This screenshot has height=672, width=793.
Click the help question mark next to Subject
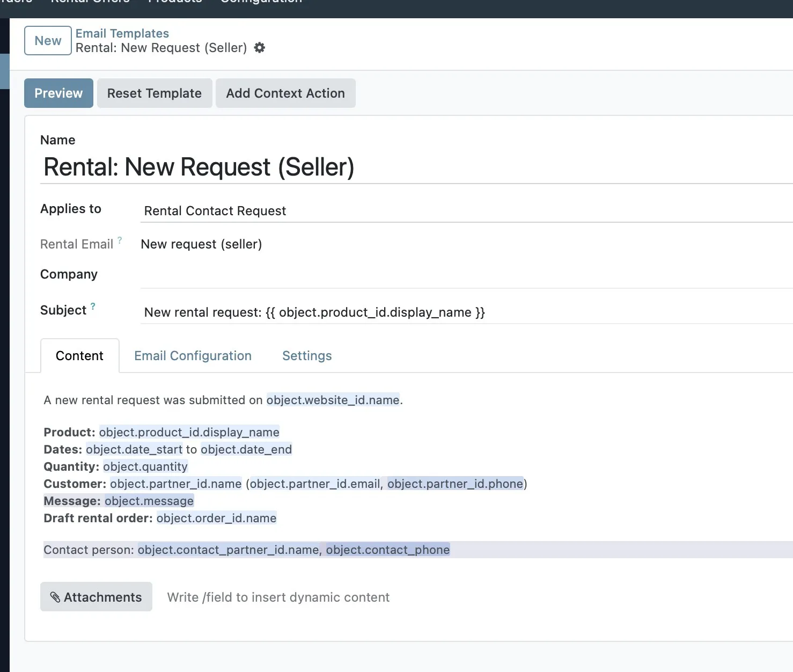coord(93,306)
